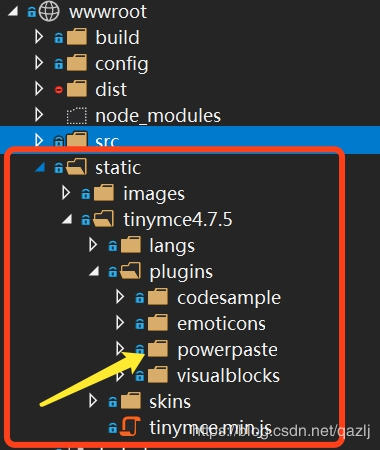Click the wwwroot globe icon

pos(49,11)
